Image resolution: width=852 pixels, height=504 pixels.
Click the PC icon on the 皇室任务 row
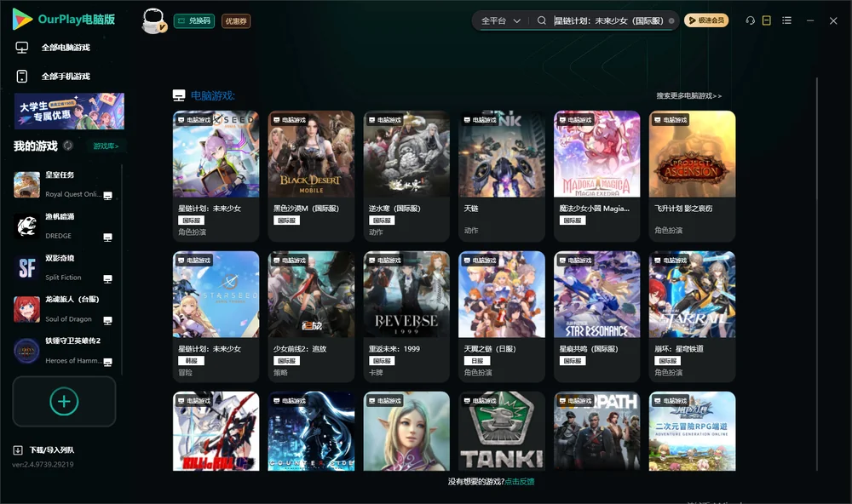coord(107,196)
